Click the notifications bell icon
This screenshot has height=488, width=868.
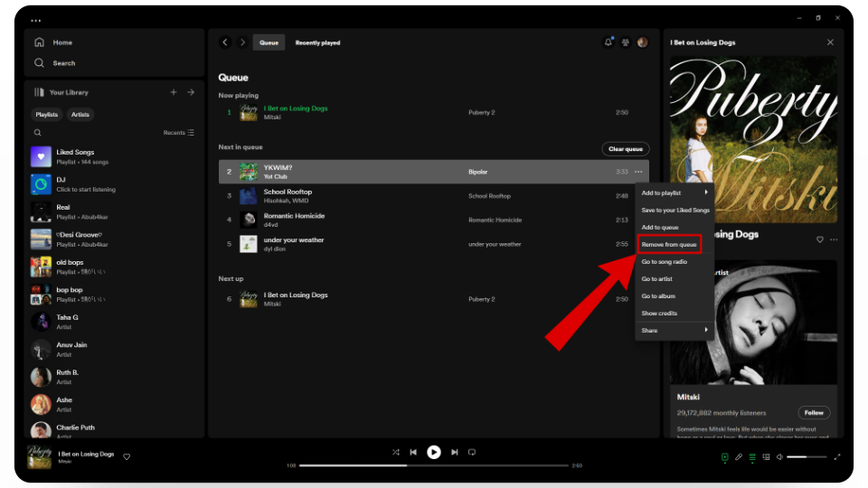coord(609,42)
